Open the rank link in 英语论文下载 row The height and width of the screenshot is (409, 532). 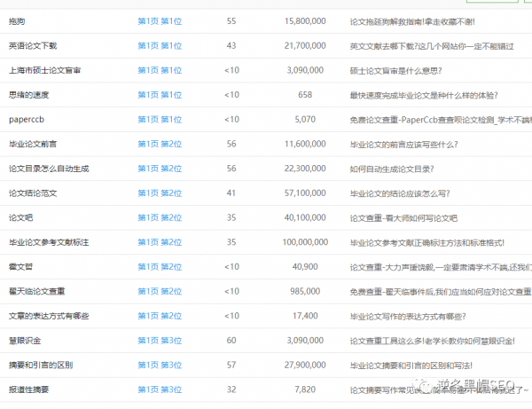[x=160, y=45]
